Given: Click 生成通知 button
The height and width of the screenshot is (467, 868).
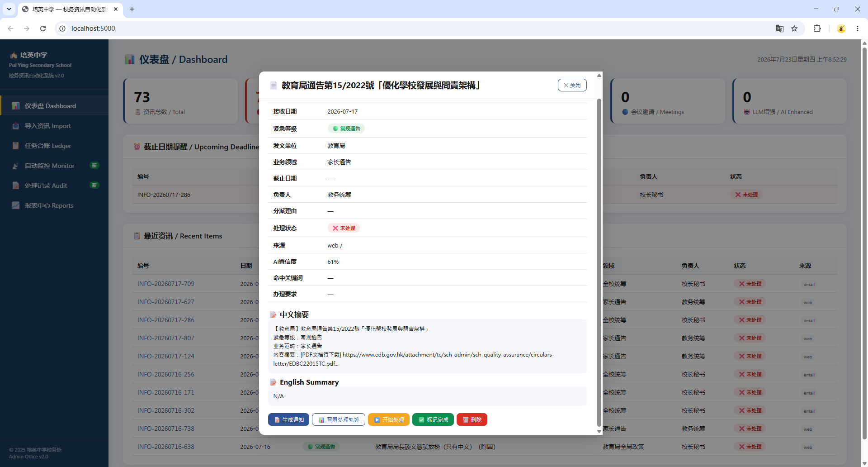Looking at the screenshot, I should (288, 419).
